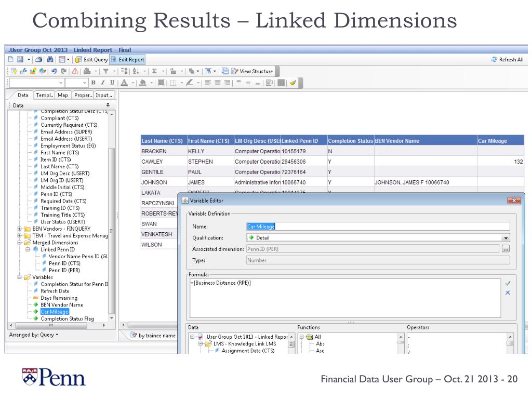
Task: Click the red warning triangle icon
Action: click(75, 71)
